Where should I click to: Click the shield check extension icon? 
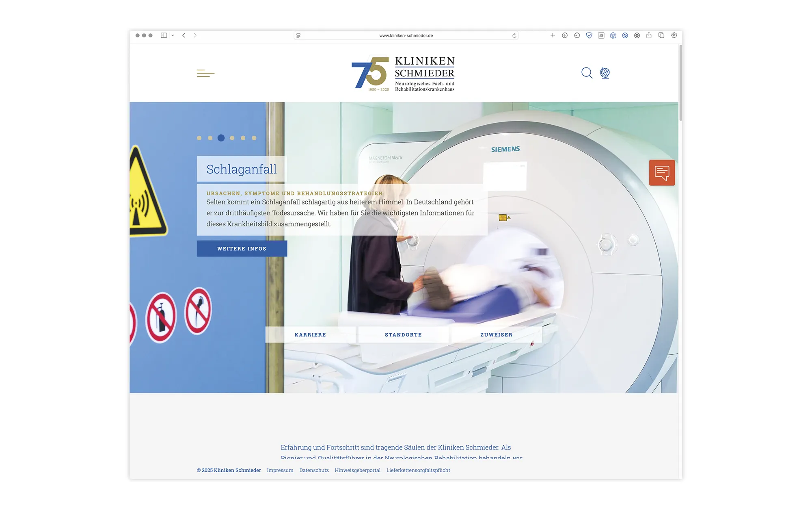pos(589,35)
